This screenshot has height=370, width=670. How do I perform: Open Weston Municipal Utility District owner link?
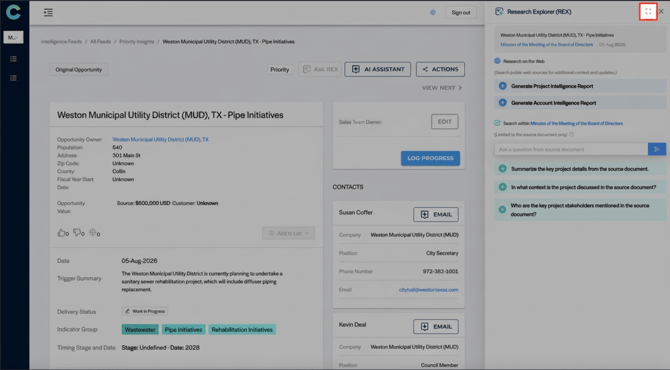(x=160, y=139)
